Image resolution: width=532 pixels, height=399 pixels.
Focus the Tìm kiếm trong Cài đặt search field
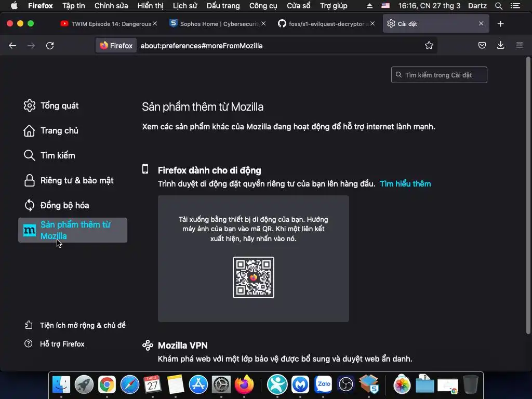439,75
